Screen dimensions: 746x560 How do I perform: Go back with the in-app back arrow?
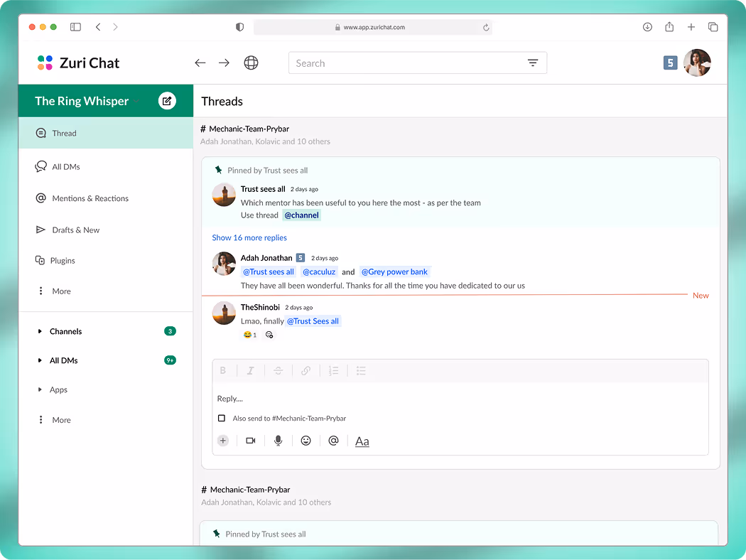coord(200,63)
